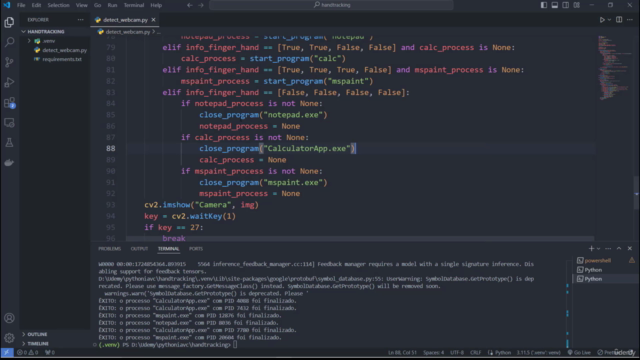
Task: Open the View menu
Action: (x=82, y=5)
